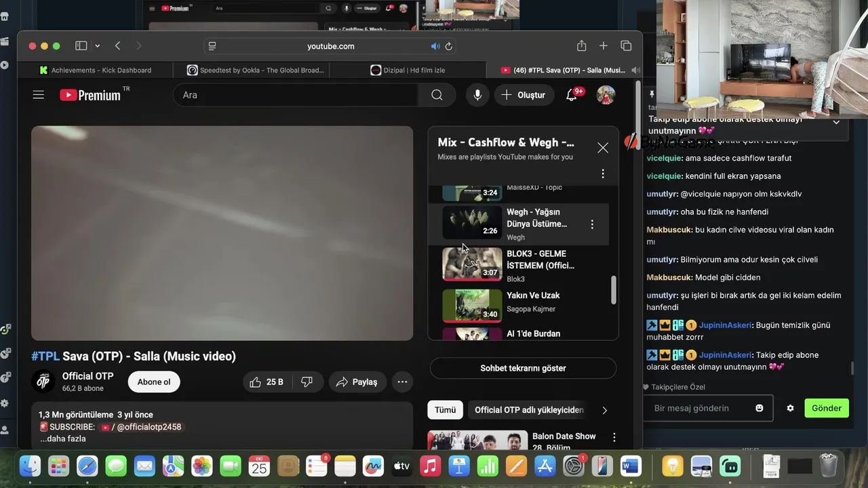Mute audio icon on the YouTube tab
This screenshot has width=868, height=488.
pyautogui.click(x=635, y=70)
